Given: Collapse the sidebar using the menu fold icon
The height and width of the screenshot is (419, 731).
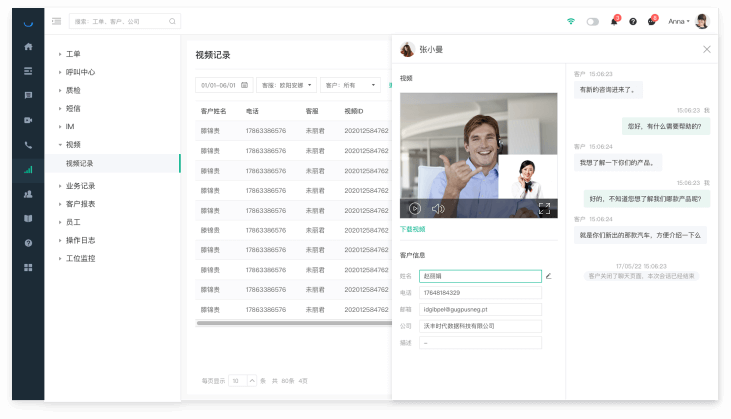Looking at the screenshot, I should 56,21.
